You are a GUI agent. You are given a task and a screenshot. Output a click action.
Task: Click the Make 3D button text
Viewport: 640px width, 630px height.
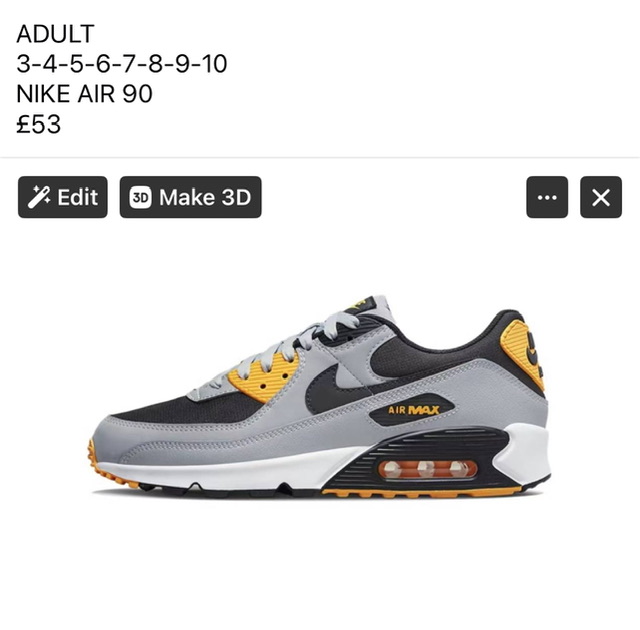click(205, 197)
